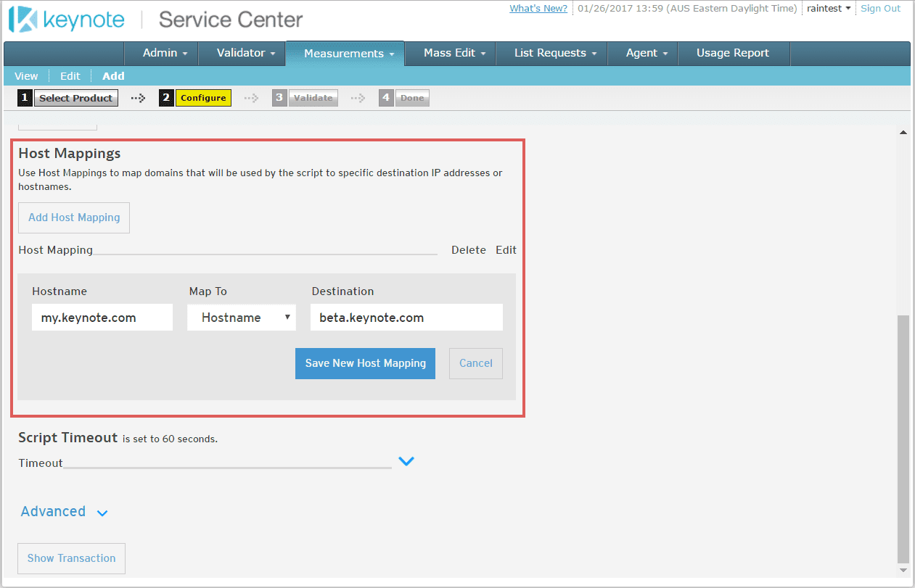Viewport: 915px width, 588px height.
Task: Click the Destination input field
Action: 406,318
